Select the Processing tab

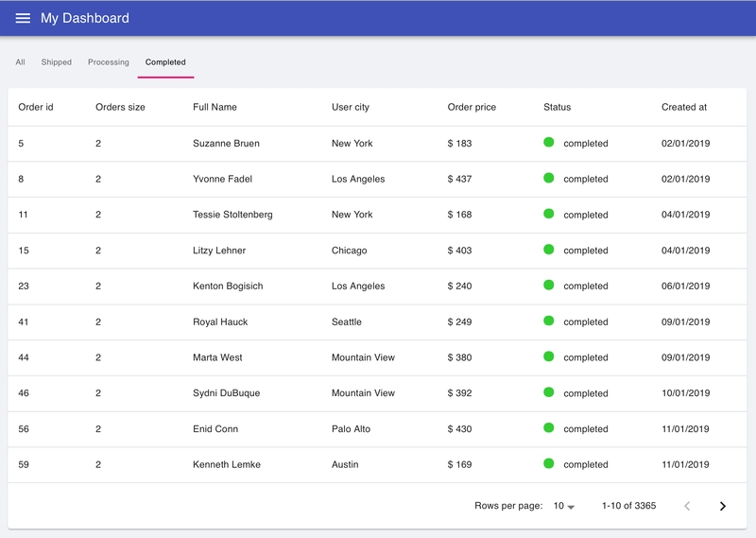[x=109, y=61]
